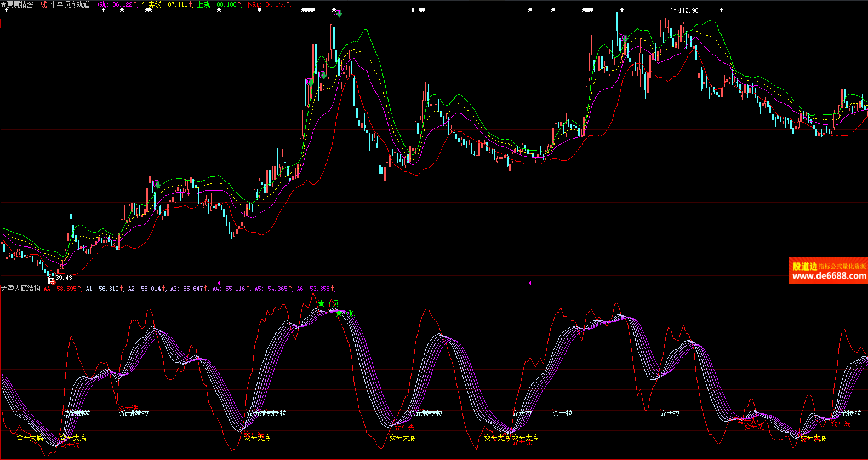Click the green down arrow at the first price peak
868x460 pixels.
pyautogui.click(x=339, y=14)
